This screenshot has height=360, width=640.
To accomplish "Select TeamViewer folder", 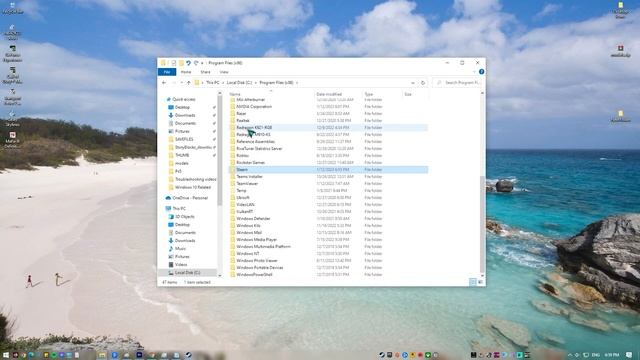I will coord(247,184).
